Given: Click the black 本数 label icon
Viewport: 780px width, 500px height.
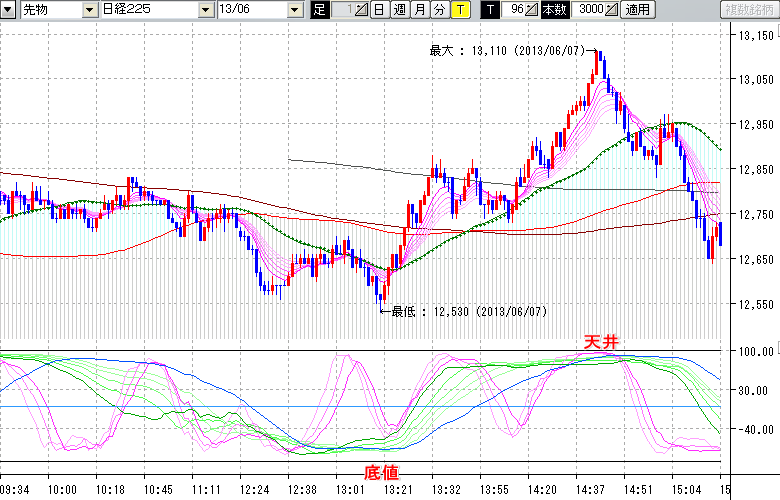Looking at the screenshot, I should click(x=553, y=10).
